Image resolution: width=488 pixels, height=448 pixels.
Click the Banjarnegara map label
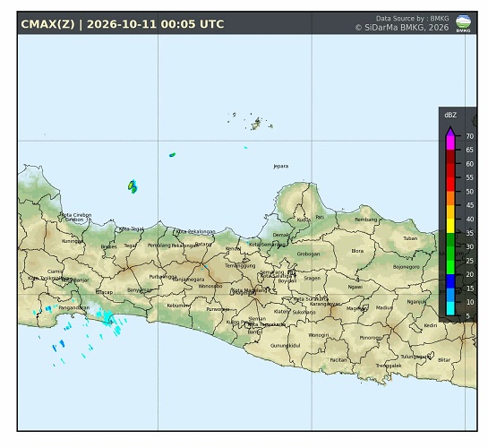point(188,280)
